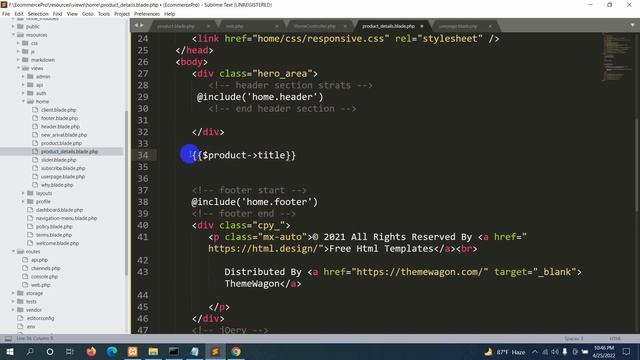This screenshot has height=360, width=640.
Task: Open Google Chrome from the taskbar
Action: click(236, 351)
